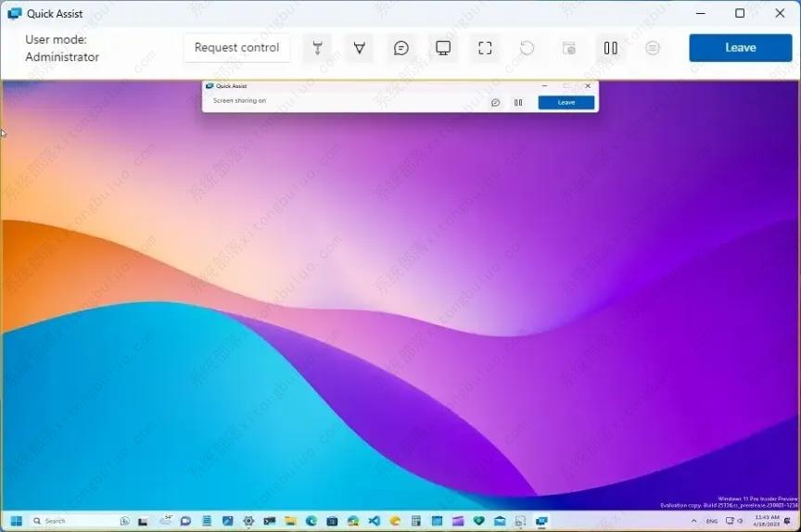Open the remote Windows Start menu
801x532 pixels.
point(17,521)
